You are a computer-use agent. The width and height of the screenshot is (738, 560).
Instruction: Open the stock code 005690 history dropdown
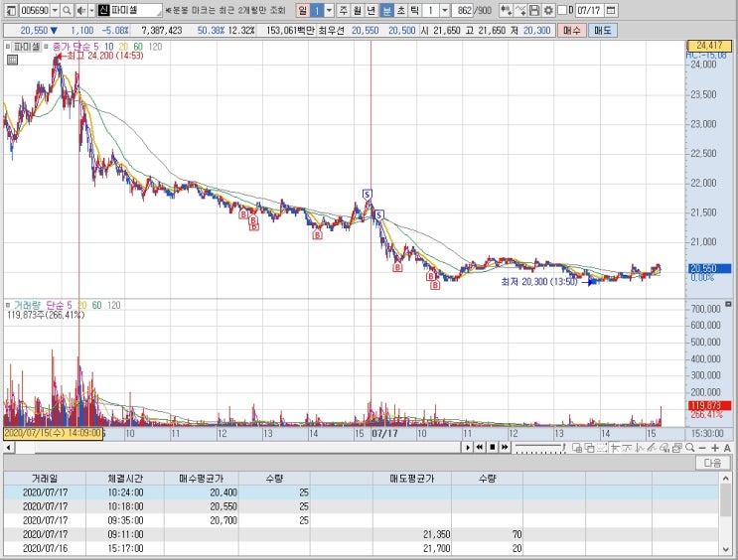point(55,10)
